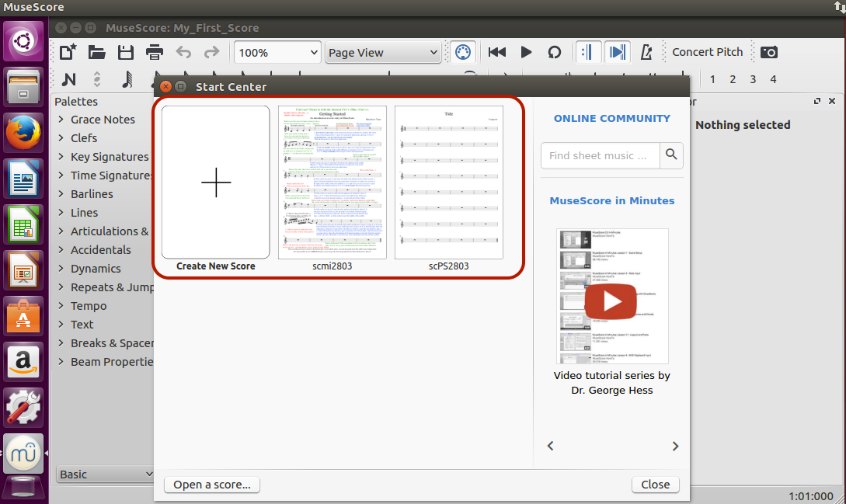This screenshot has width=846, height=504.
Task: Open the ONLINE COMMUNITY link
Action: coord(612,118)
